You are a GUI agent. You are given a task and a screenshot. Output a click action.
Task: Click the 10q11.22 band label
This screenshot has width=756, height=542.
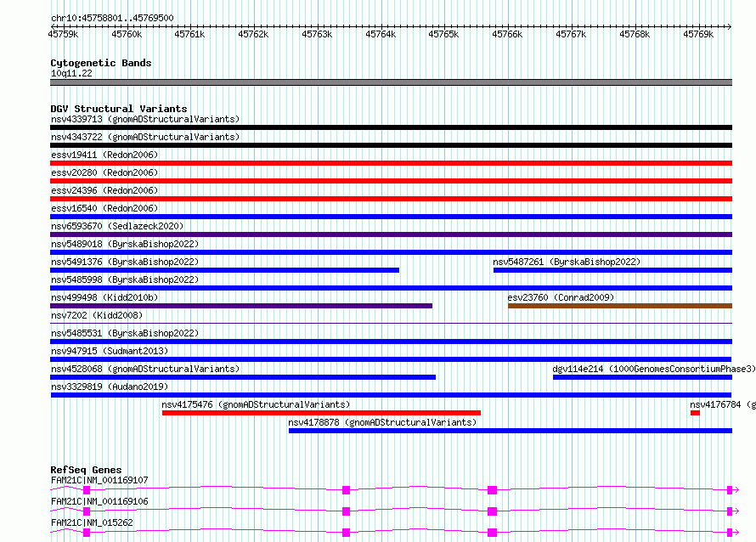71,73
